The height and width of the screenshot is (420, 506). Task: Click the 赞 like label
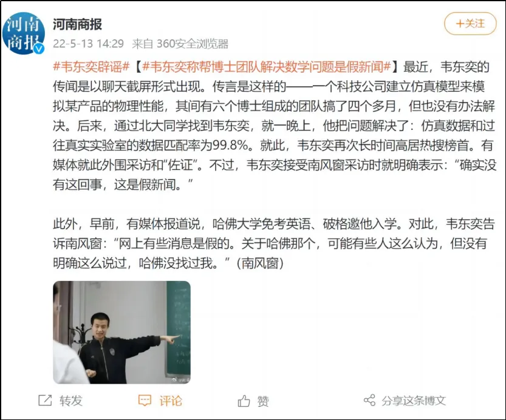coord(263,401)
